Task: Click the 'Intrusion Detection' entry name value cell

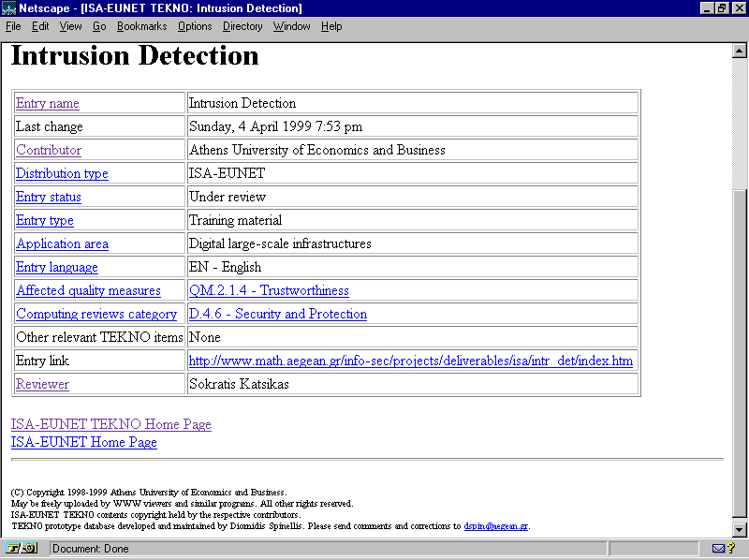Action: pos(413,103)
